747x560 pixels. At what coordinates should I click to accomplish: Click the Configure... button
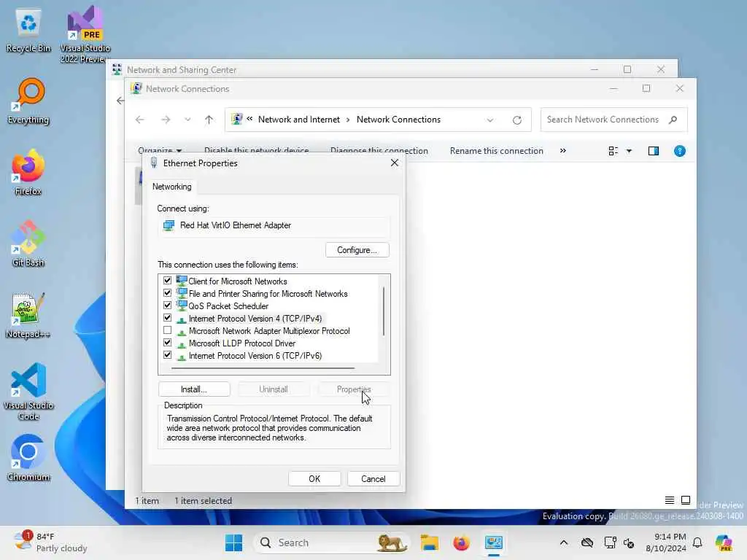point(357,250)
